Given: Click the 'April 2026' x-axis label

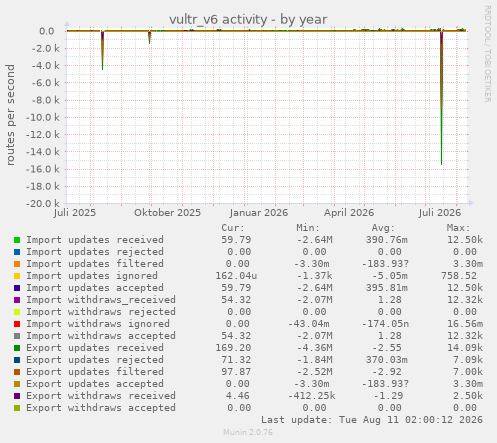Looking at the screenshot, I should tap(349, 213).
